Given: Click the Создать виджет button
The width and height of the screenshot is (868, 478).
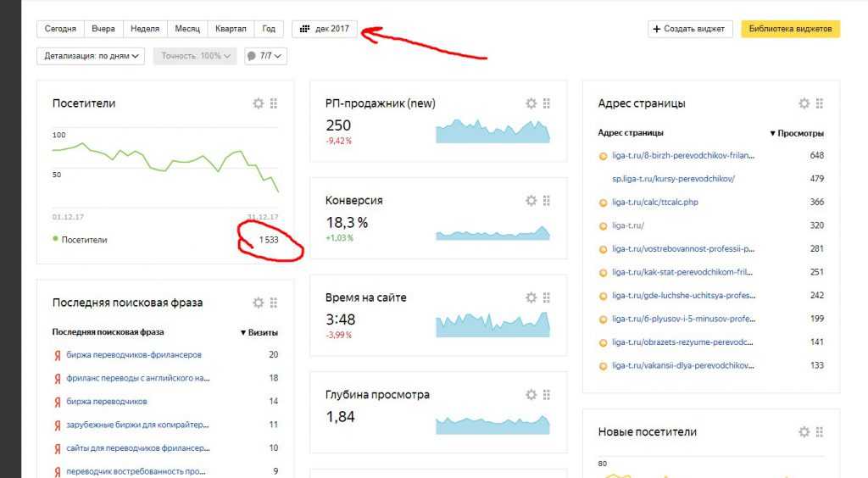Looking at the screenshot, I should (x=690, y=29).
